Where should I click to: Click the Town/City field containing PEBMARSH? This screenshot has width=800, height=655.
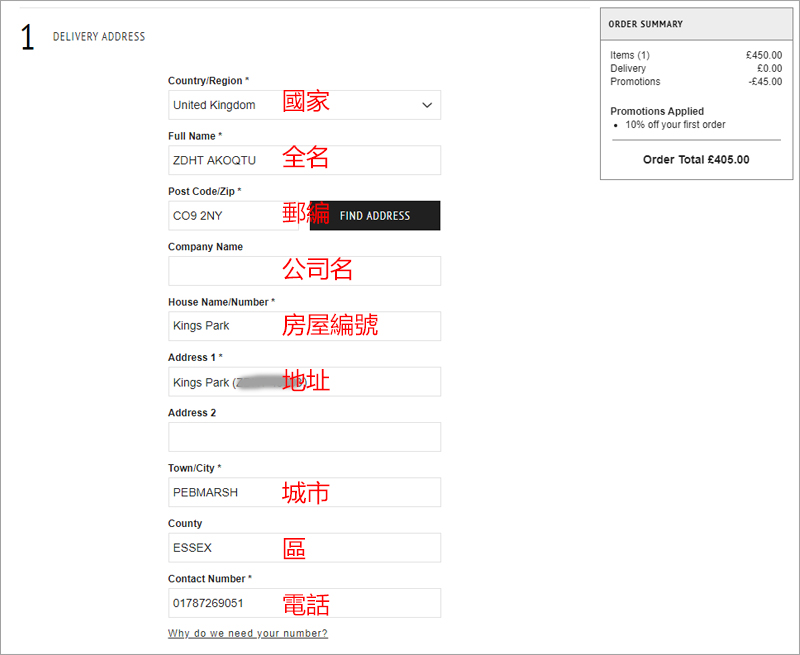tap(304, 492)
